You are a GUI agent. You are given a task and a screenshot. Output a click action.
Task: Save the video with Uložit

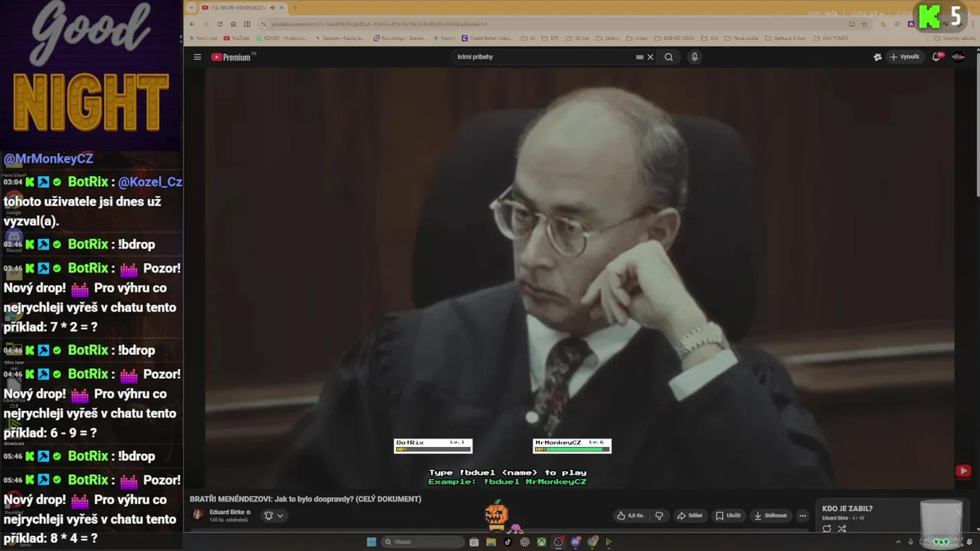[728, 516]
